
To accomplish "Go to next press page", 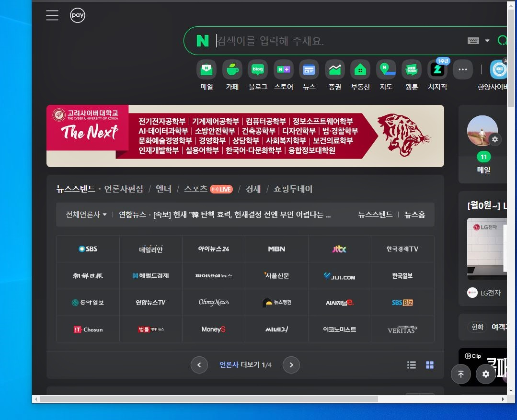I will point(291,365).
